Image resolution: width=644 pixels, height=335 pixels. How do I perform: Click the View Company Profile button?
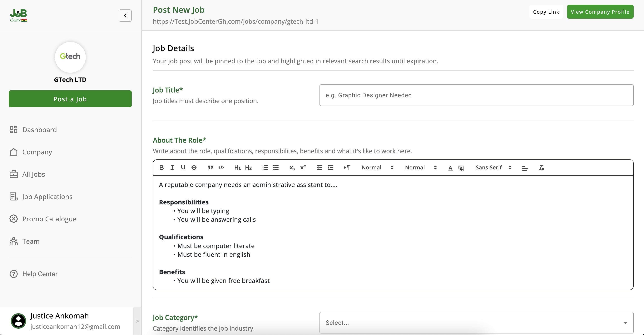600,12
